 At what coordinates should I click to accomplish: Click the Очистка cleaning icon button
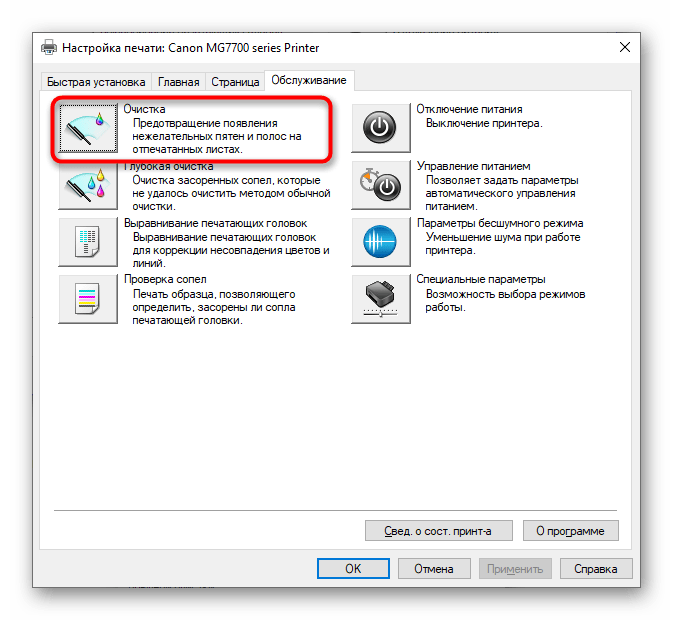88,128
